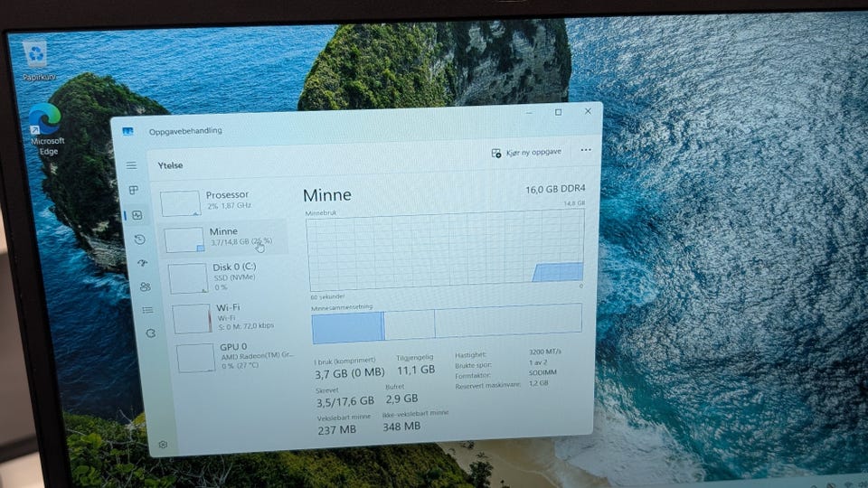Click the Ytelse page heading
868x488 pixels.
pyautogui.click(x=170, y=165)
